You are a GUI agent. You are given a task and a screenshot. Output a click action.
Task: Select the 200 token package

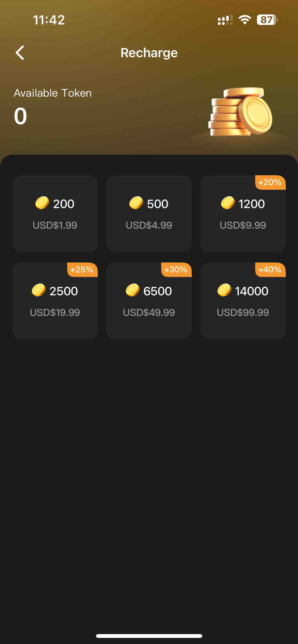(x=55, y=213)
